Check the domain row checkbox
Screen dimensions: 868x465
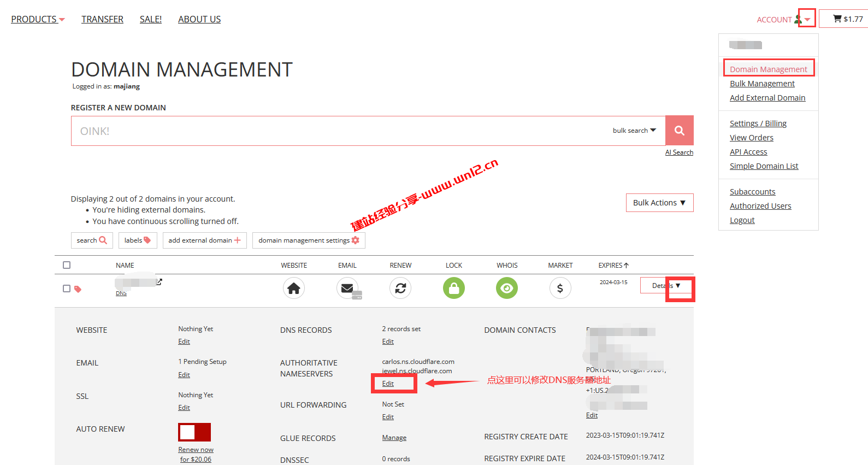tap(67, 289)
